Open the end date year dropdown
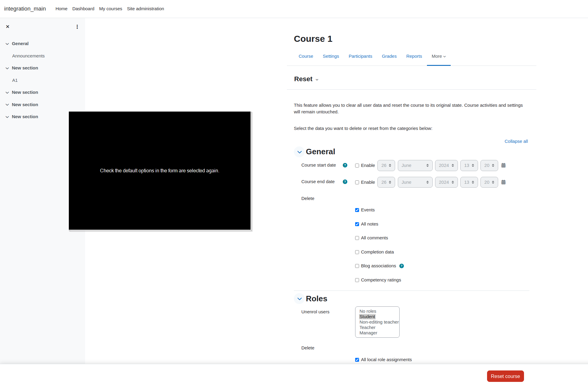This screenshot has width=588, height=387. click(446, 182)
